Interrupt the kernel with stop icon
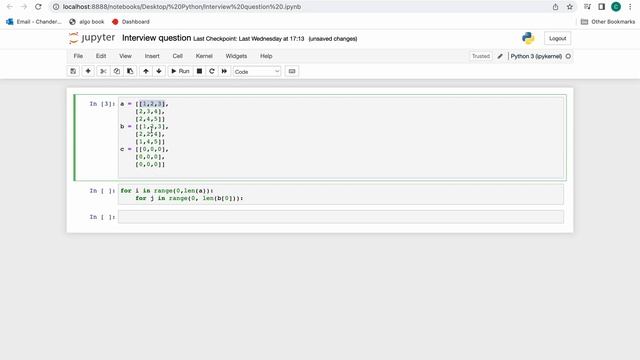The width and height of the screenshot is (640, 360). pyautogui.click(x=199, y=71)
